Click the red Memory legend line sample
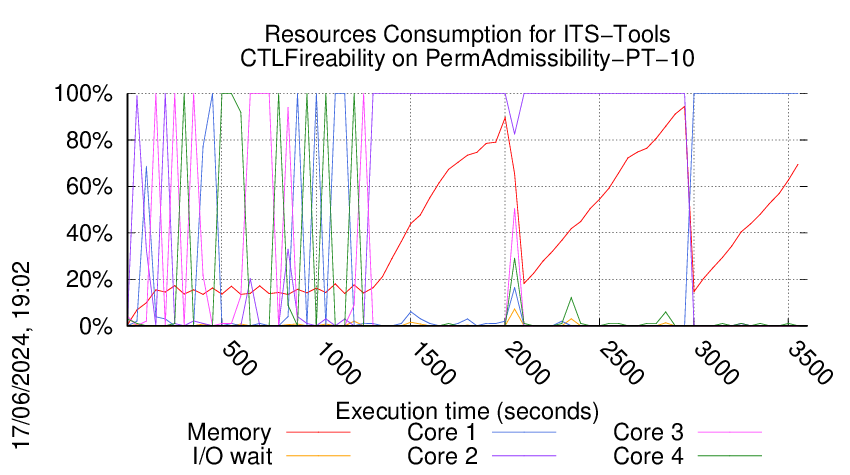Screen dimensions: 850x475 coord(318,433)
